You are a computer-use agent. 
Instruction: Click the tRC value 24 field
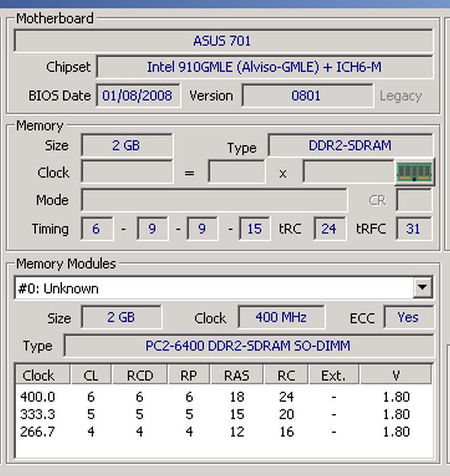[x=330, y=229]
